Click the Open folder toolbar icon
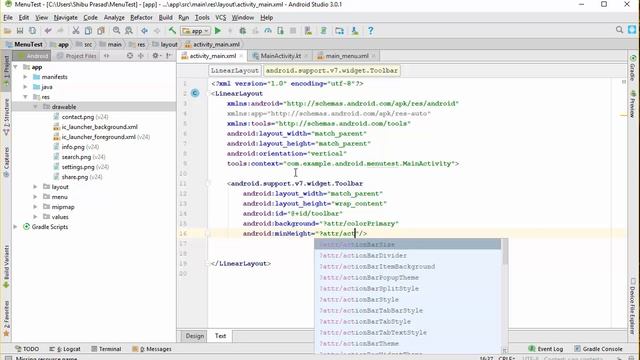This screenshot has height=360, width=640. click(7, 31)
